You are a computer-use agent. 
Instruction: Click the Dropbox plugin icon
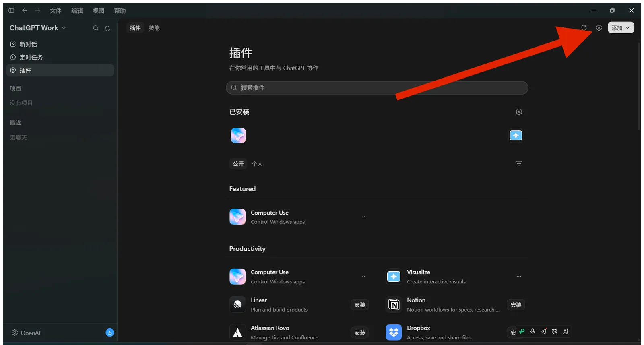point(394,333)
